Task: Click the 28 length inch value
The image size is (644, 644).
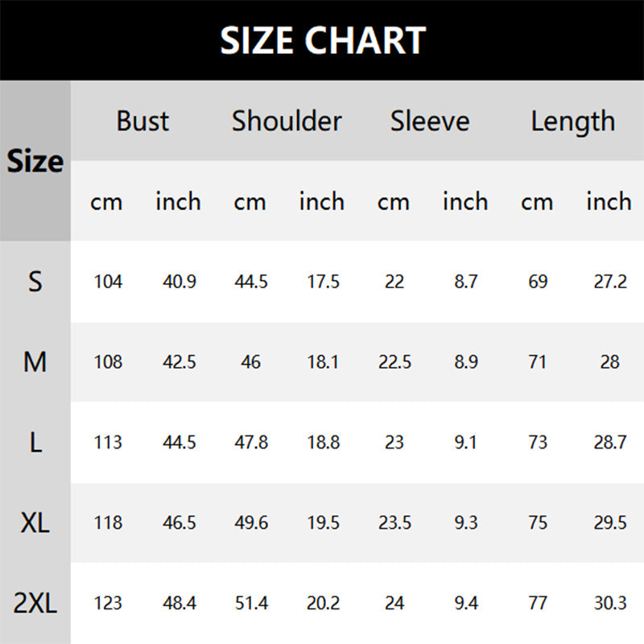Action: tap(609, 361)
